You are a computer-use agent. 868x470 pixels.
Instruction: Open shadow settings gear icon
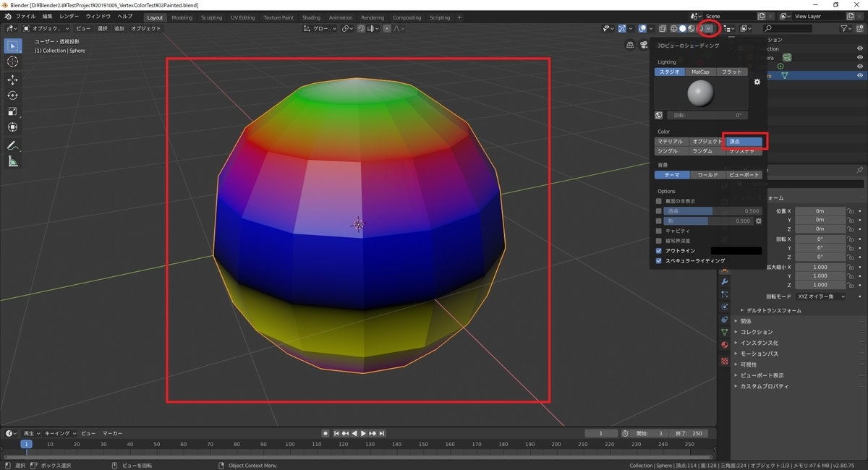coord(759,221)
